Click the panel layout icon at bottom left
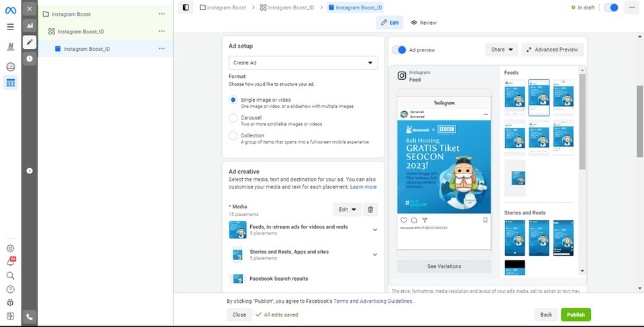The width and height of the screenshot is (644, 327). [11, 316]
